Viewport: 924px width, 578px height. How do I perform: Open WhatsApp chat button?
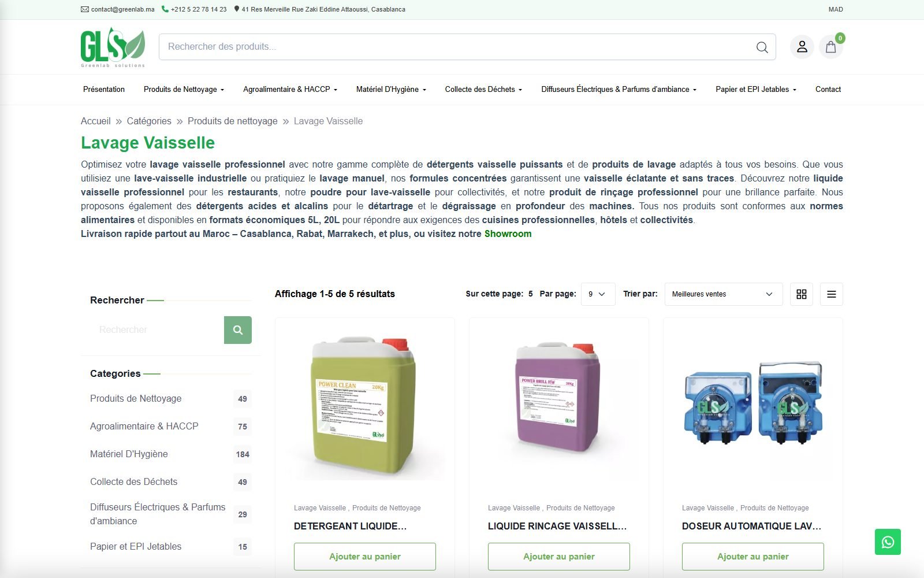(x=888, y=542)
